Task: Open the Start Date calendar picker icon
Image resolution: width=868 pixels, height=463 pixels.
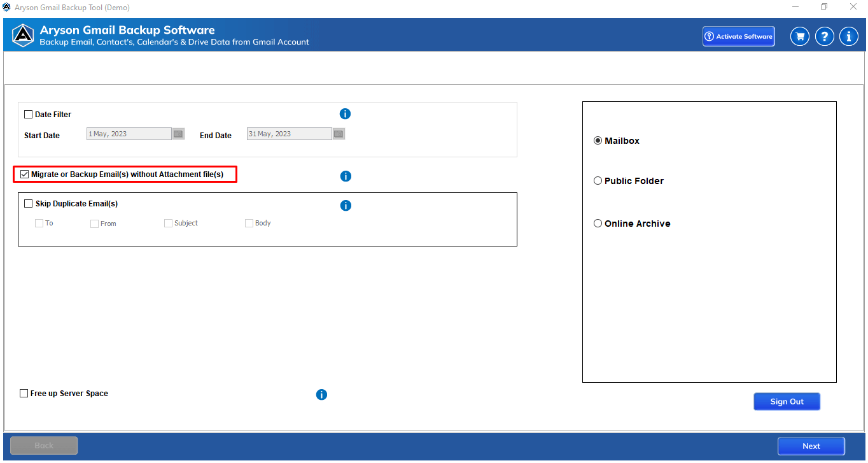Action: (x=178, y=134)
